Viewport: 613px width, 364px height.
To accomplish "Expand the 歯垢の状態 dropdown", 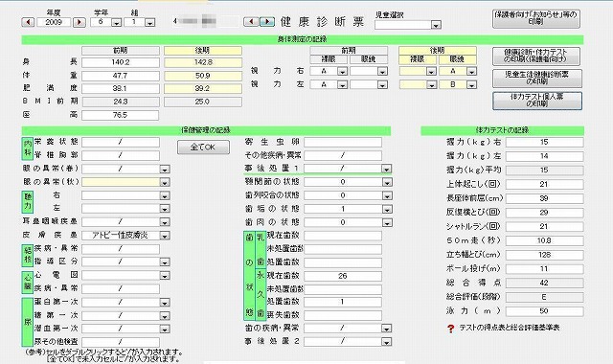I will pos(387,209).
